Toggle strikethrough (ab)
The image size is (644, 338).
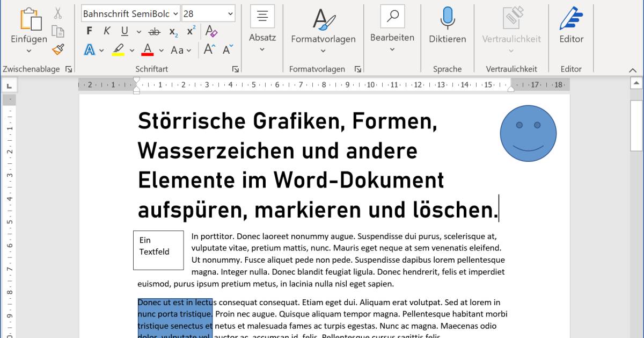[x=155, y=32]
